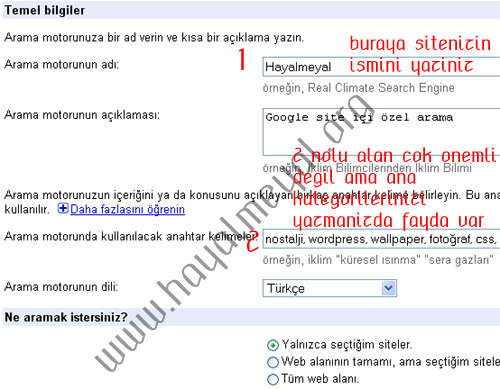The height and width of the screenshot is (389, 500).
Task: Click into the description textarea with Google text
Action: click(x=381, y=132)
